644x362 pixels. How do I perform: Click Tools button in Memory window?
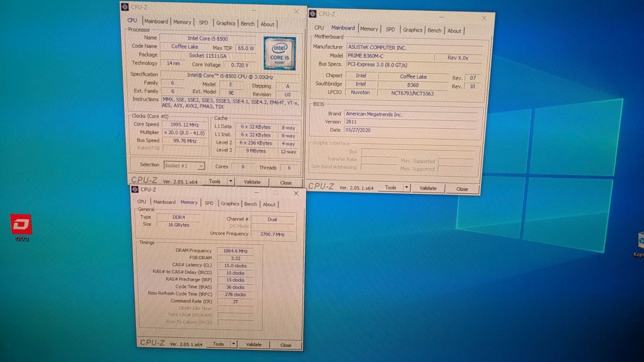219,344
